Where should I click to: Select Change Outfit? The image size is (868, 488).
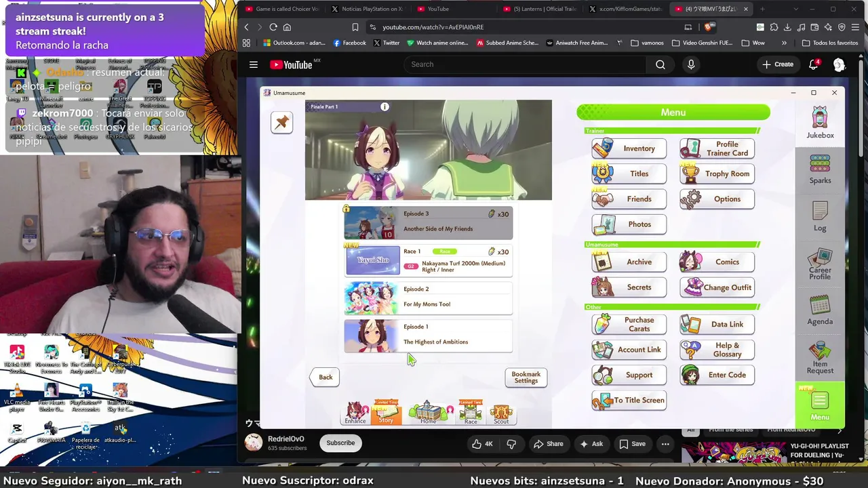click(x=717, y=287)
